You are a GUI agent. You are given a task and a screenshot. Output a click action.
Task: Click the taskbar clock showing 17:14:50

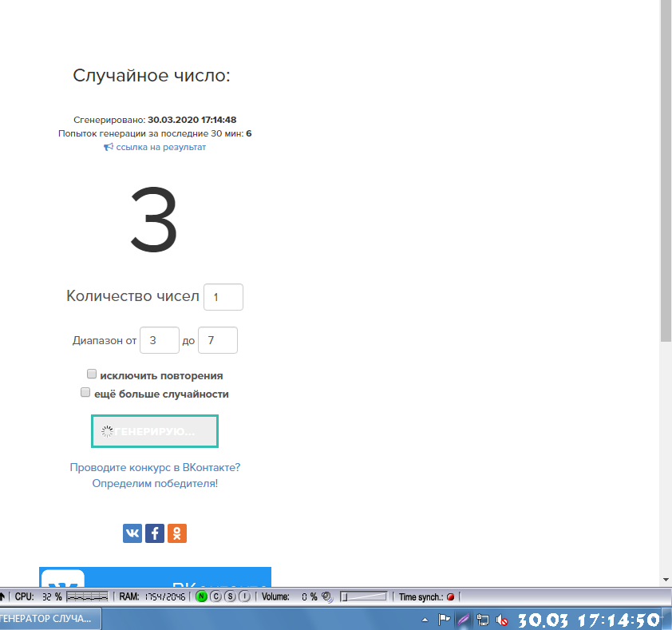click(589, 620)
